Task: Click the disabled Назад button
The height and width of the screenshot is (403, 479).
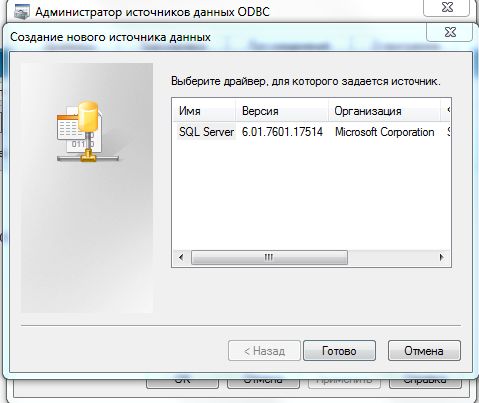Action: (264, 351)
